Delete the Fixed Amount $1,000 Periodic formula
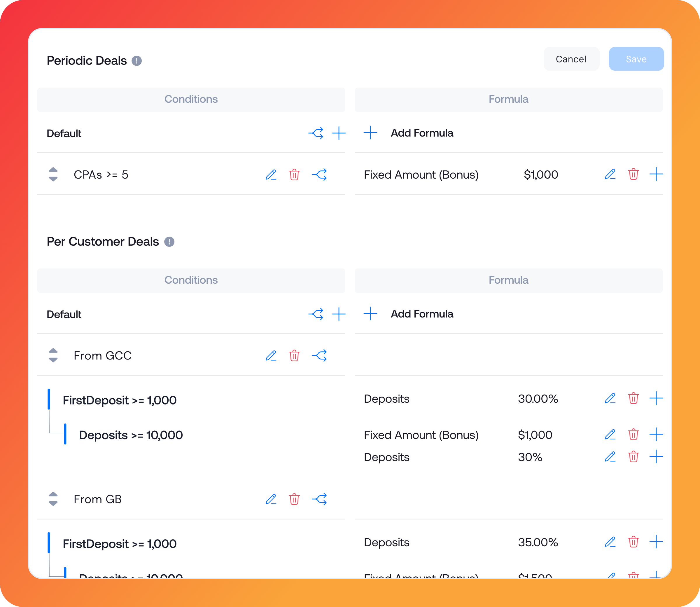The width and height of the screenshot is (700, 607). 633,175
